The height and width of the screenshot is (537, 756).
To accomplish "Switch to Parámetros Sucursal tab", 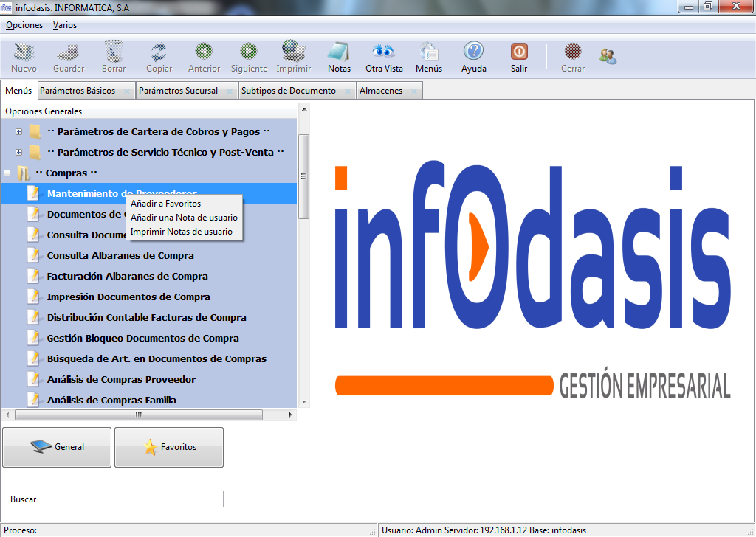I will pos(178,91).
